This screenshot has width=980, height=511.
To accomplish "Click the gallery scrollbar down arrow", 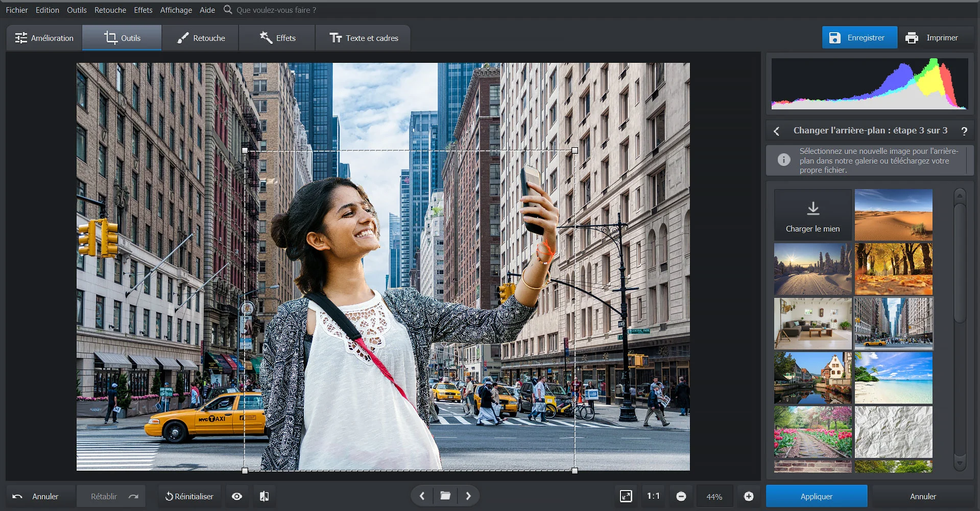I will (960, 464).
